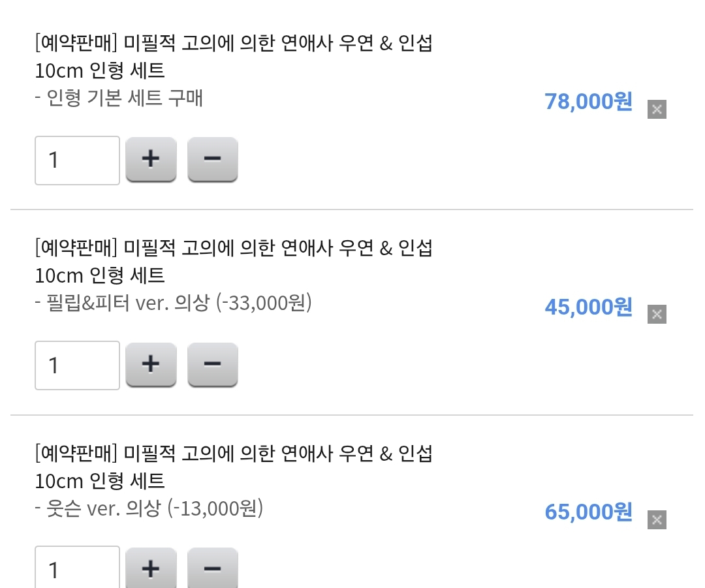This screenshot has width=705, height=588.
Task: Click the 45,000원 price
Action: (x=588, y=307)
